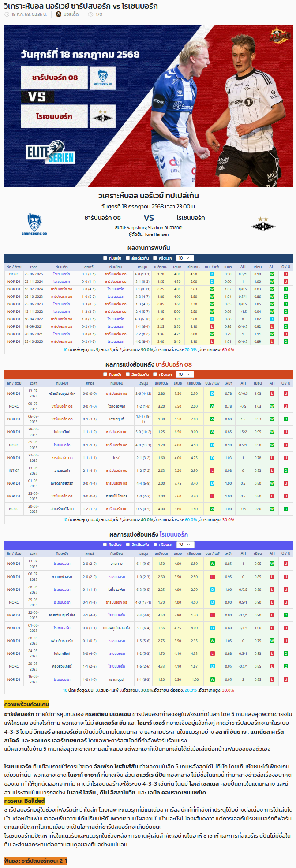Image resolution: width=296 pixels, height=868 pixels.
Task: Click the ชนะ / แพ้ column header of head-to-head table
Action: click(212, 267)
